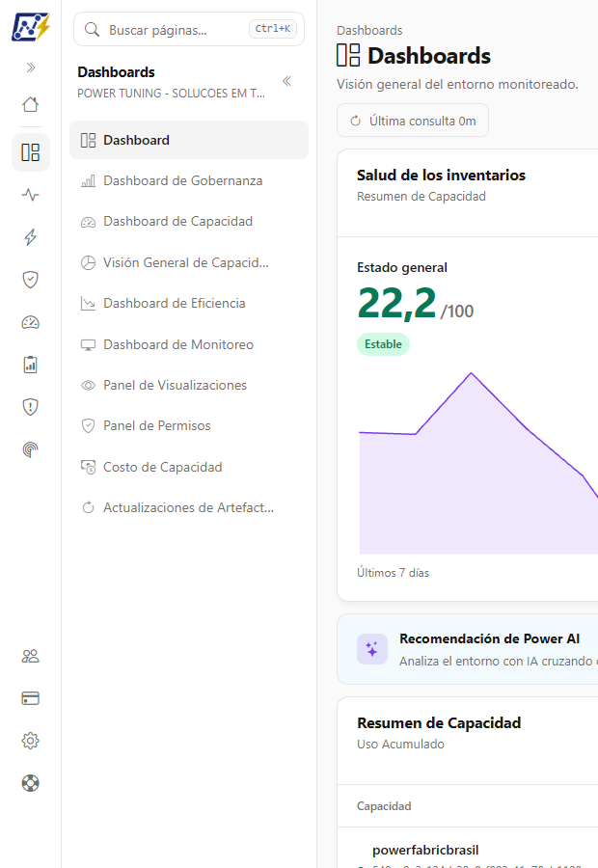Image resolution: width=598 pixels, height=868 pixels.
Task: Click the Capacidad column header
Action: pos(384,806)
